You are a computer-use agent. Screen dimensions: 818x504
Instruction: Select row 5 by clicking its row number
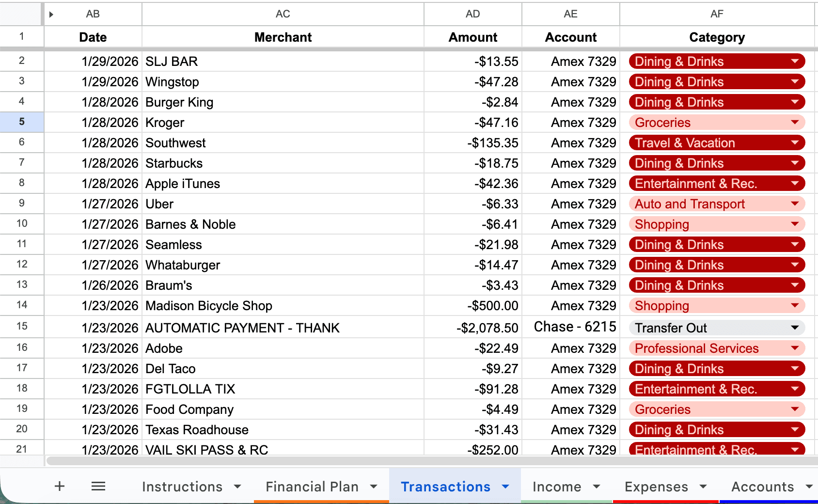(22, 122)
